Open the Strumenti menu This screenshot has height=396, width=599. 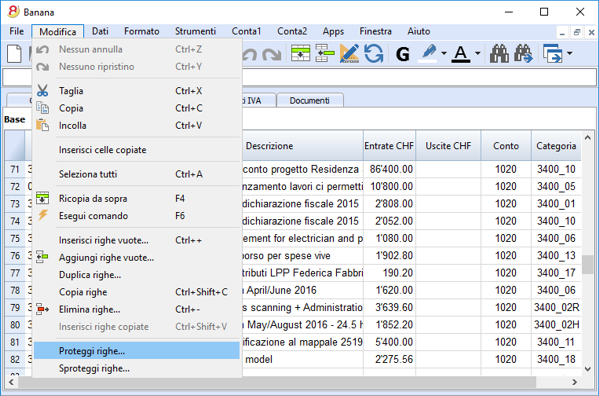pyautogui.click(x=195, y=31)
